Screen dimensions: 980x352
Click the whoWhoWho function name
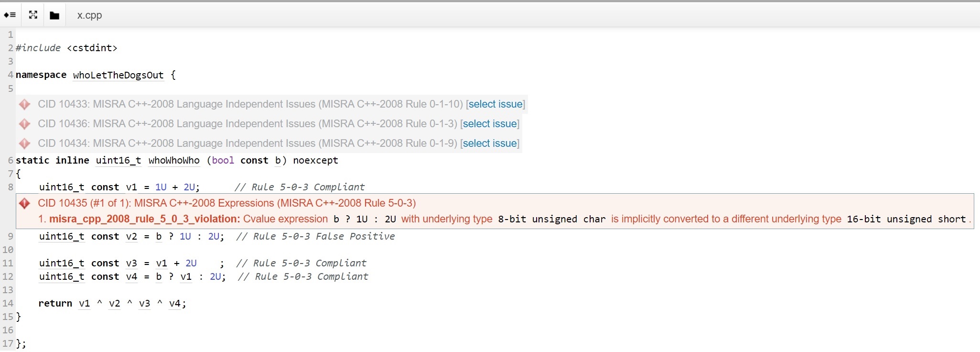(174, 160)
